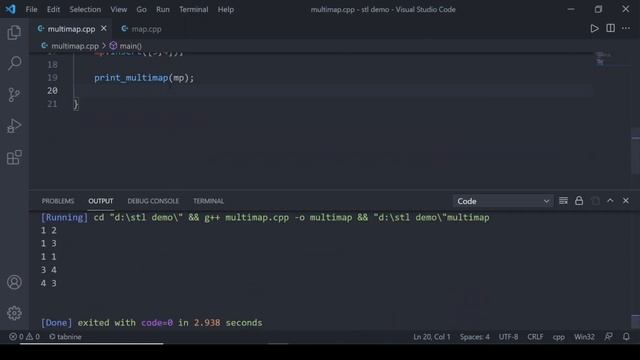Click line number 19 in the gutter
Image resolution: width=640 pixels, height=360 pixels.
click(x=52, y=78)
